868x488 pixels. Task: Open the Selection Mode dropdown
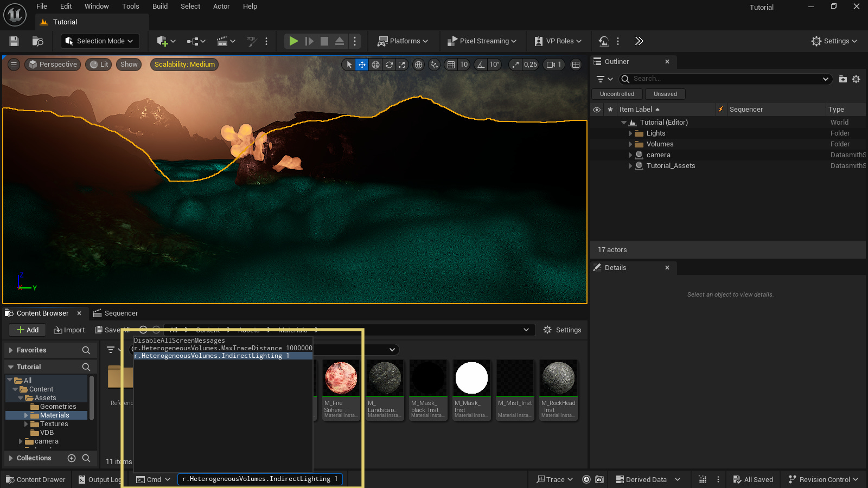[99, 41]
